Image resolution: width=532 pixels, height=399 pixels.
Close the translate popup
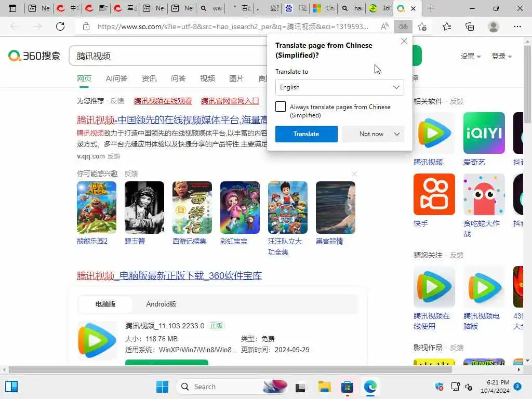click(x=404, y=42)
